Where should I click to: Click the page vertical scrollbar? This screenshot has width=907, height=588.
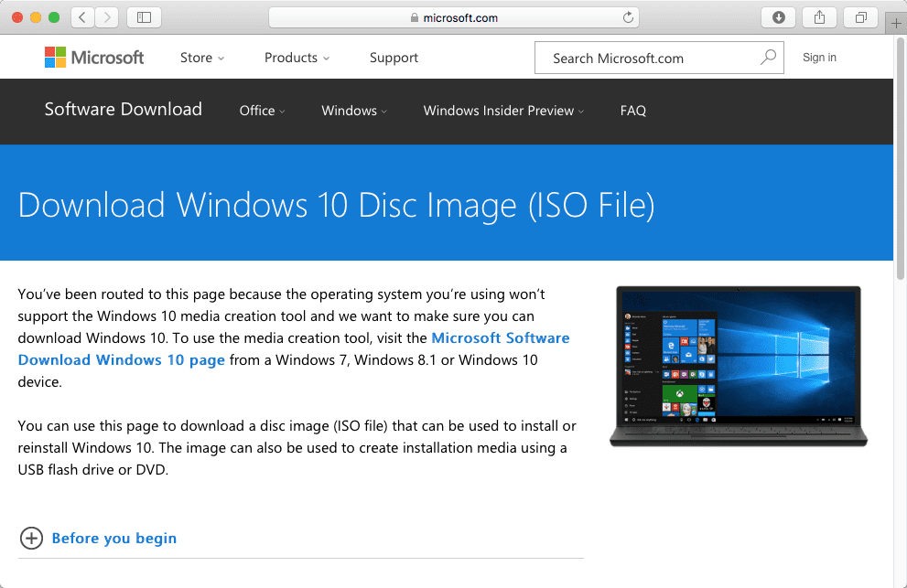tap(900, 159)
